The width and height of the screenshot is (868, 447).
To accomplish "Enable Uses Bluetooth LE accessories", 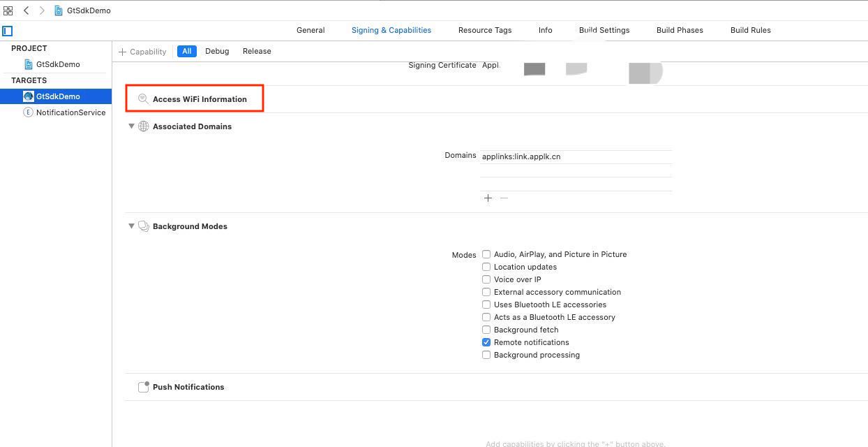I will [x=486, y=305].
